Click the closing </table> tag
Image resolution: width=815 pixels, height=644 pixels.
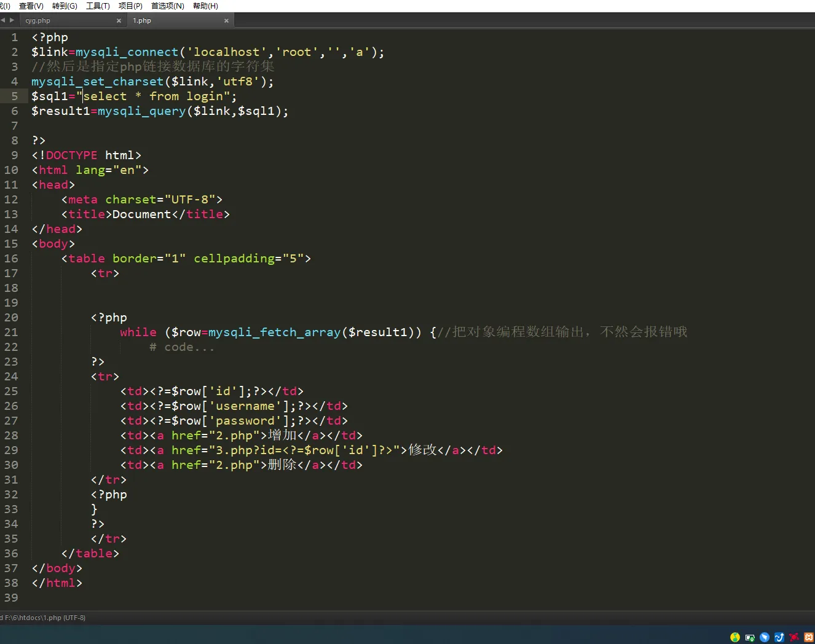coord(90,554)
